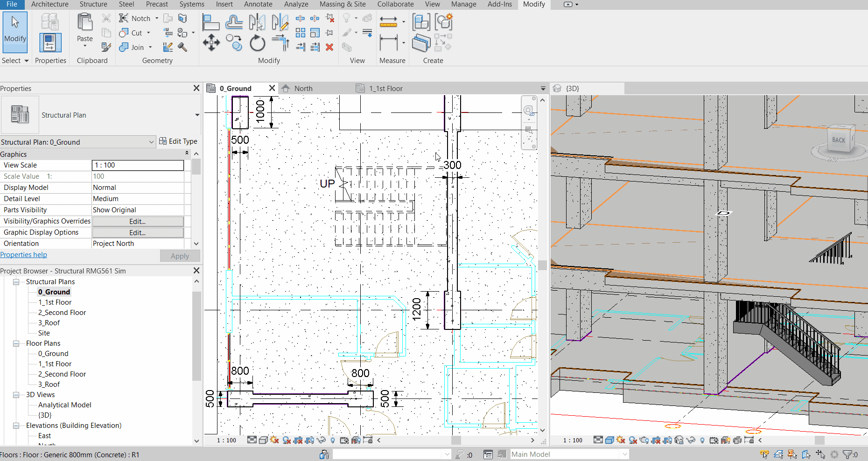Toggle Select Underlay Elements in status bar
This screenshot has width=868, height=461.
(x=778, y=454)
